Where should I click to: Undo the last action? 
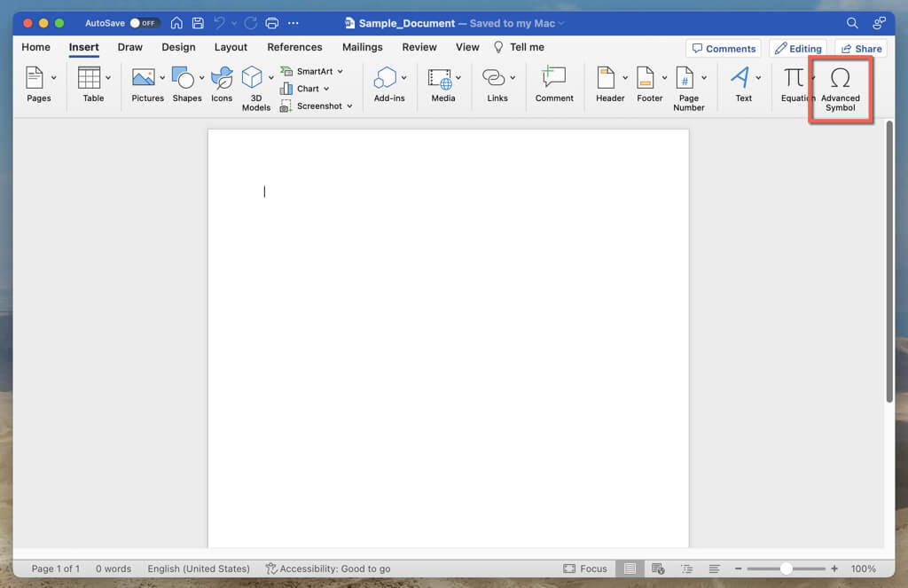tap(219, 23)
